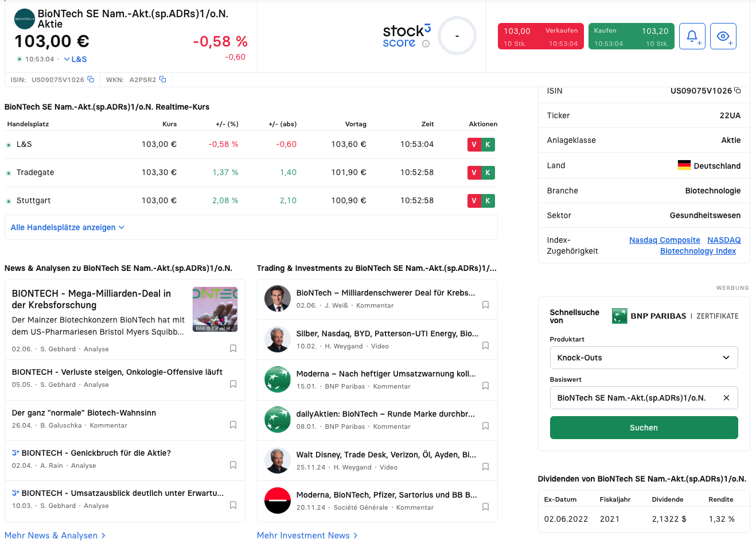This screenshot has width=756, height=547.
Task: Open Moderna, BioNTech, Pfizer, Sartorius article
Action: [387, 495]
